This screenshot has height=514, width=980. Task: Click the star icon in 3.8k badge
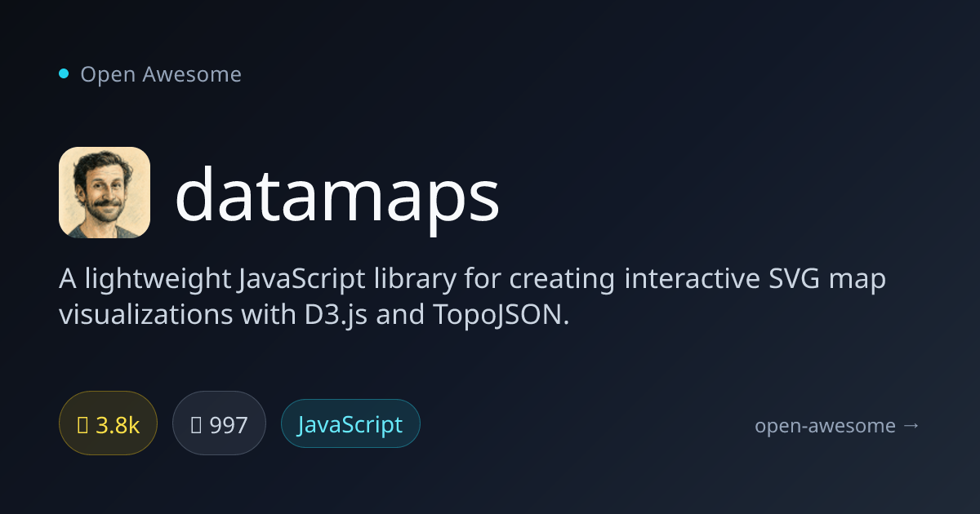[x=82, y=425]
